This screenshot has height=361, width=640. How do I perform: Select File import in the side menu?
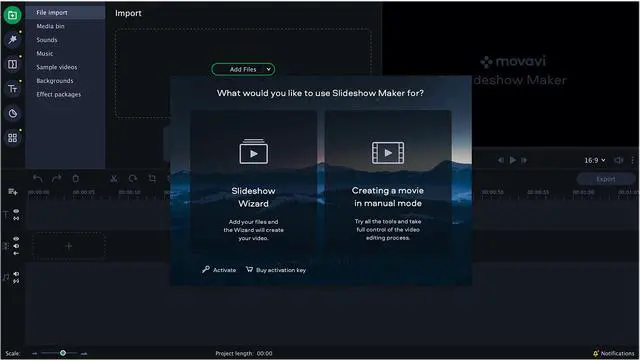(x=65, y=13)
